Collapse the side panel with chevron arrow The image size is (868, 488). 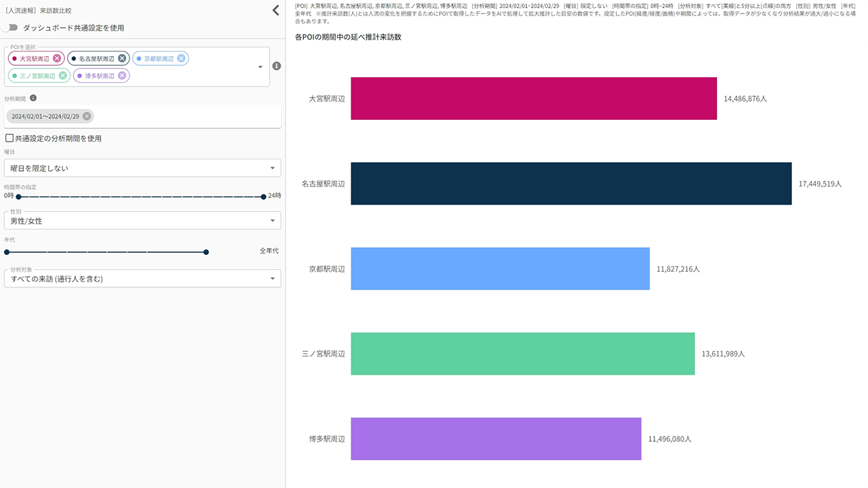pyautogui.click(x=275, y=10)
